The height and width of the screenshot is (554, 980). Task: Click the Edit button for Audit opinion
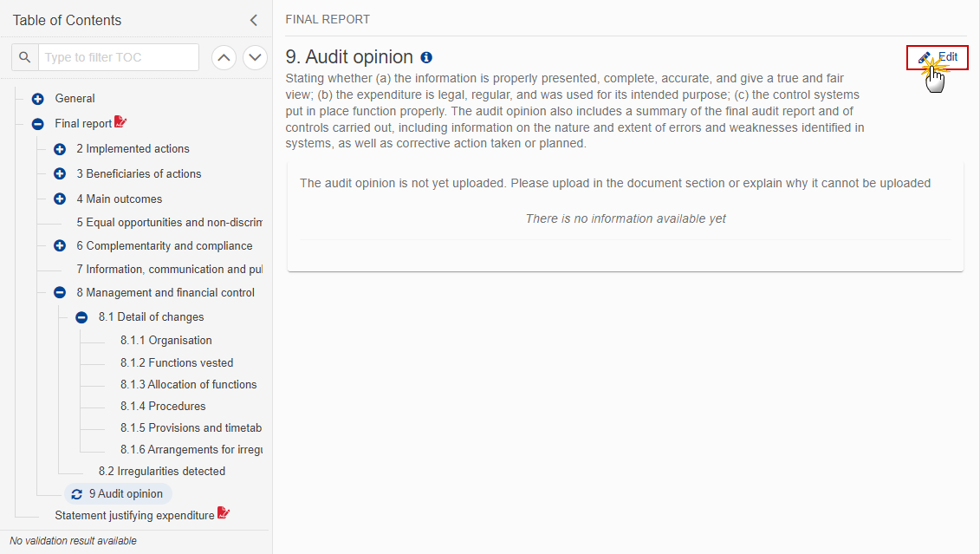point(938,57)
